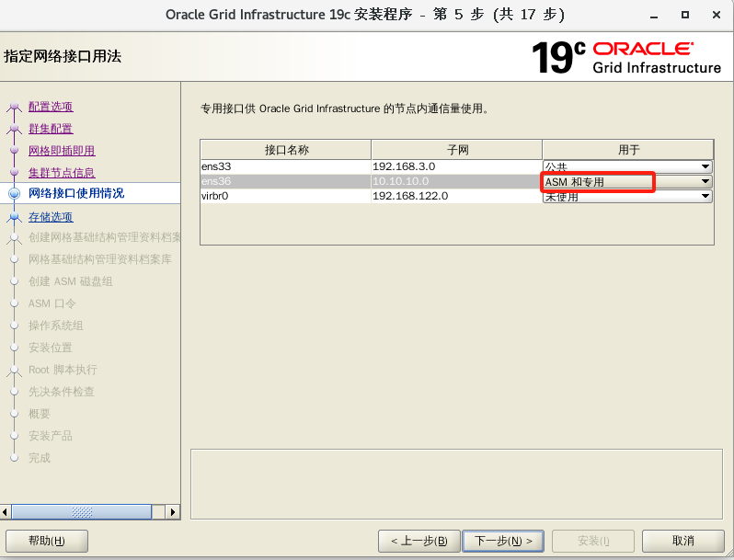Go to the 群集配置 step

[x=51, y=129]
